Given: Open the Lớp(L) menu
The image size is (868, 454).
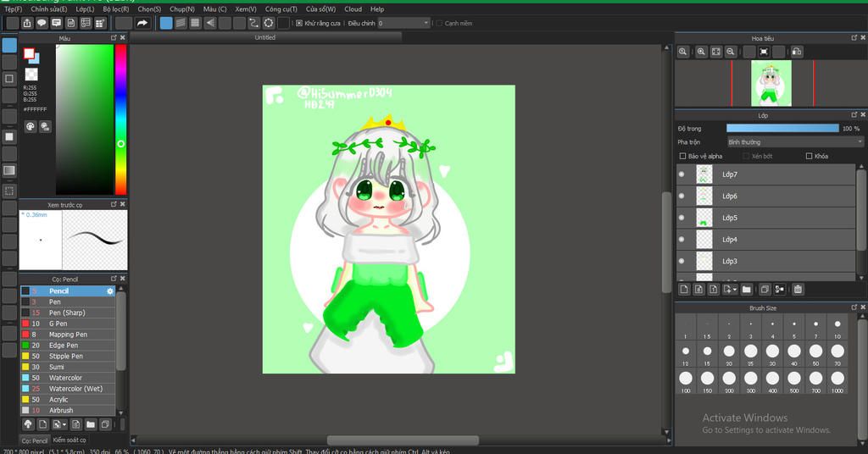Looking at the screenshot, I should coord(85,8).
